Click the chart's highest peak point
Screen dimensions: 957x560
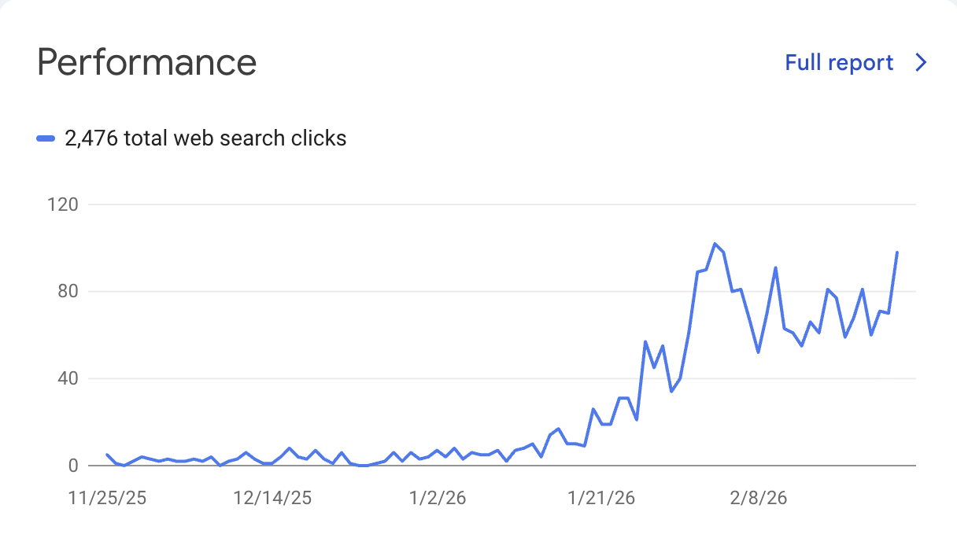point(716,244)
